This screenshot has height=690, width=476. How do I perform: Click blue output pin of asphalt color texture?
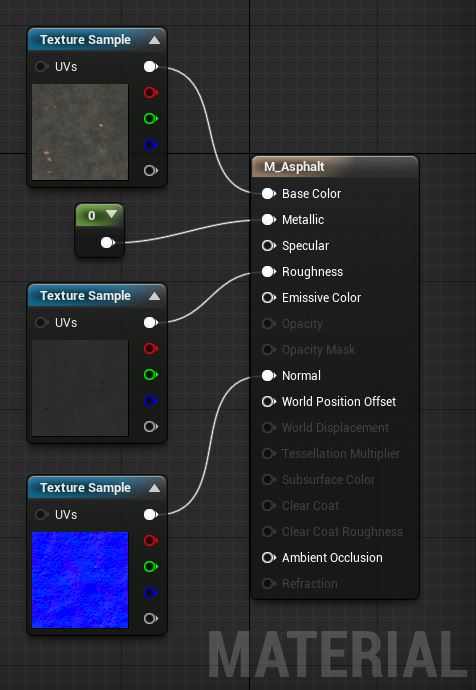click(x=151, y=144)
